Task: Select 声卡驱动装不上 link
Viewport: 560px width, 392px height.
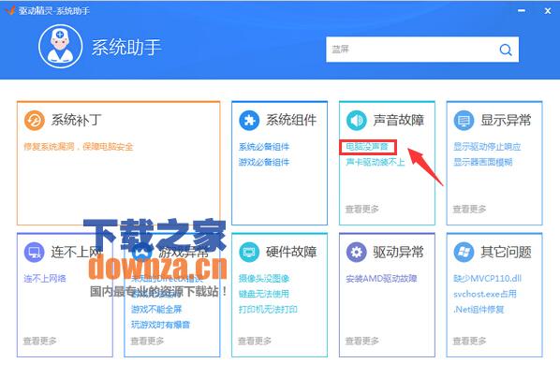Action: click(x=376, y=162)
